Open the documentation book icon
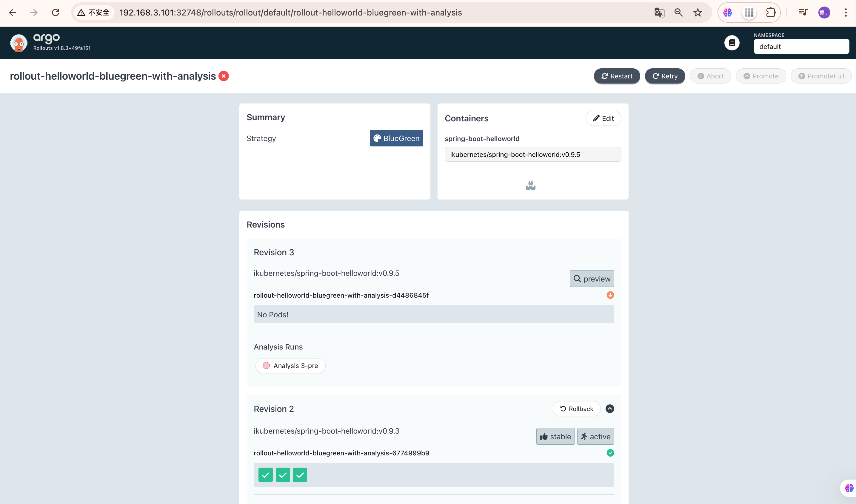The height and width of the screenshot is (504, 856). tap(732, 43)
